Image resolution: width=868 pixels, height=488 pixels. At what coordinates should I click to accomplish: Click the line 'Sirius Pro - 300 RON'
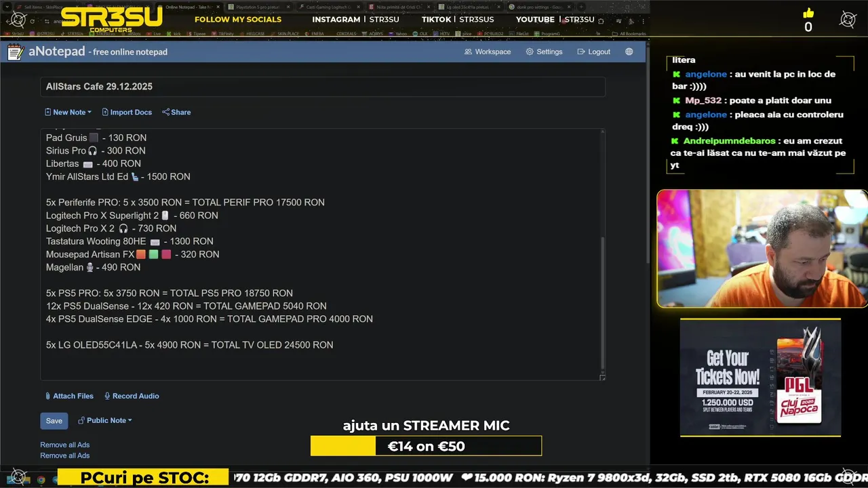pos(96,150)
